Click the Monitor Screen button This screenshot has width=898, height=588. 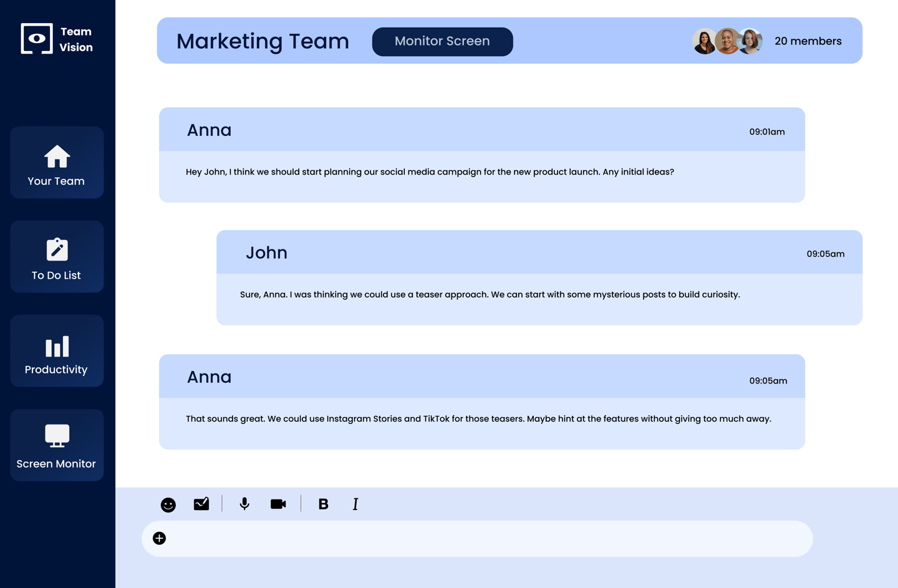point(442,41)
